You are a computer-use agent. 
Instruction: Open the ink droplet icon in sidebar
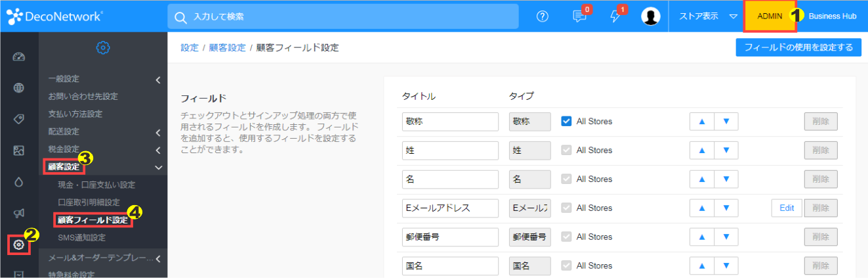coord(19,182)
